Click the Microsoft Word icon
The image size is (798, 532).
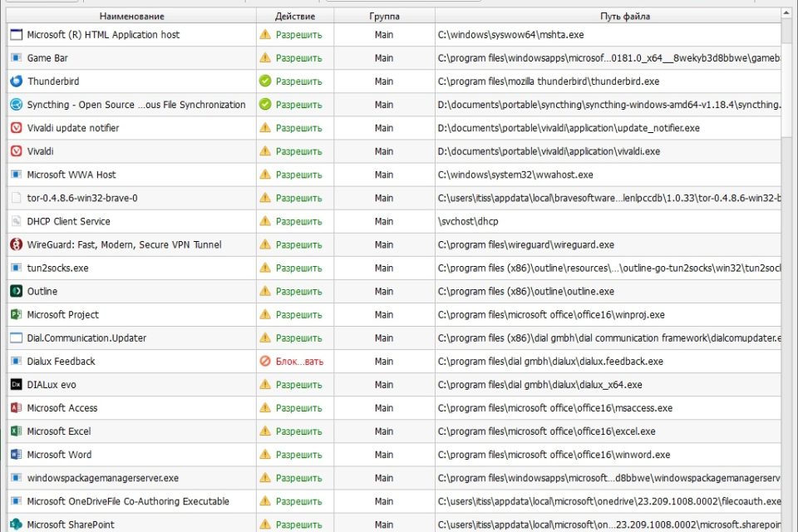pyautogui.click(x=17, y=455)
